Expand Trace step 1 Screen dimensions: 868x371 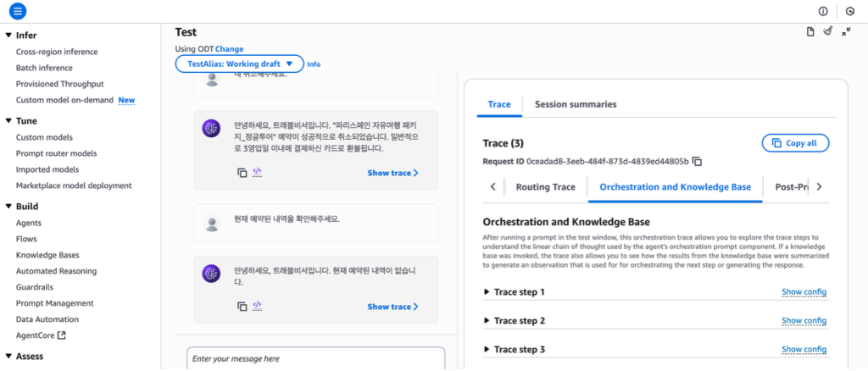(487, 292)
